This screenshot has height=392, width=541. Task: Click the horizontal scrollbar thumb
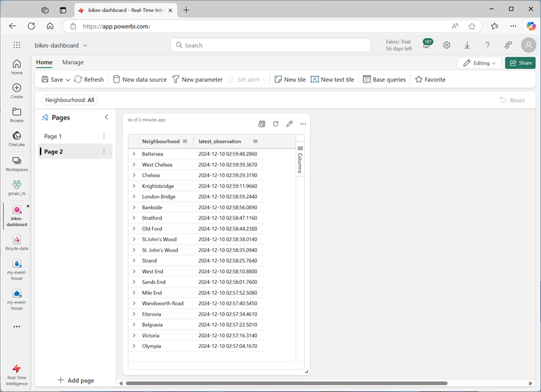287,383
